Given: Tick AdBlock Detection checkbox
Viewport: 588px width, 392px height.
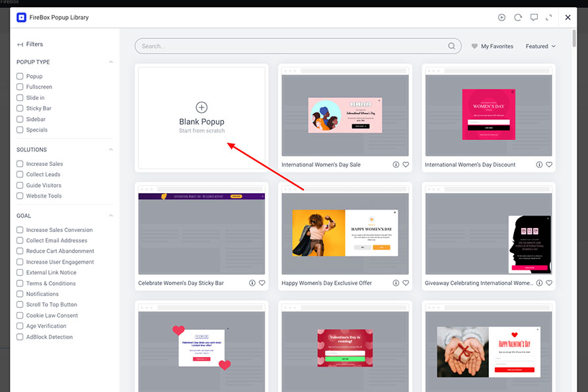Looking at the screenshot, I should (x=20, y=337).
